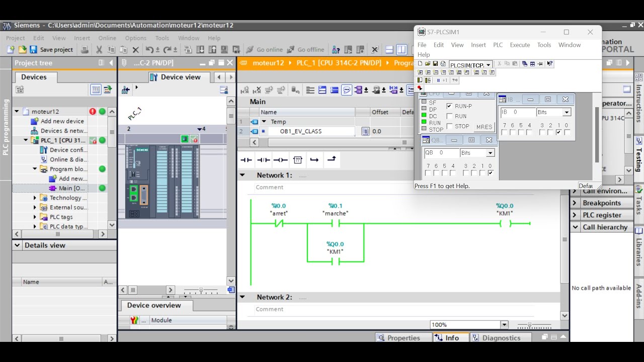Click the cut scissors icon in TIA toolbar

click(99, 50)
